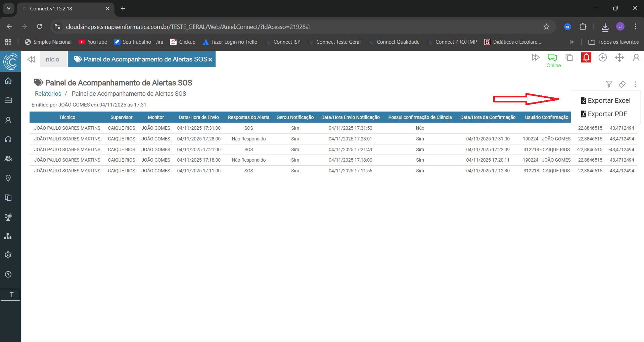Click the Relatórios breadcrumb link
Viewport: 644px width, 342px height.
pyautogui.click(x=48, y=94)
